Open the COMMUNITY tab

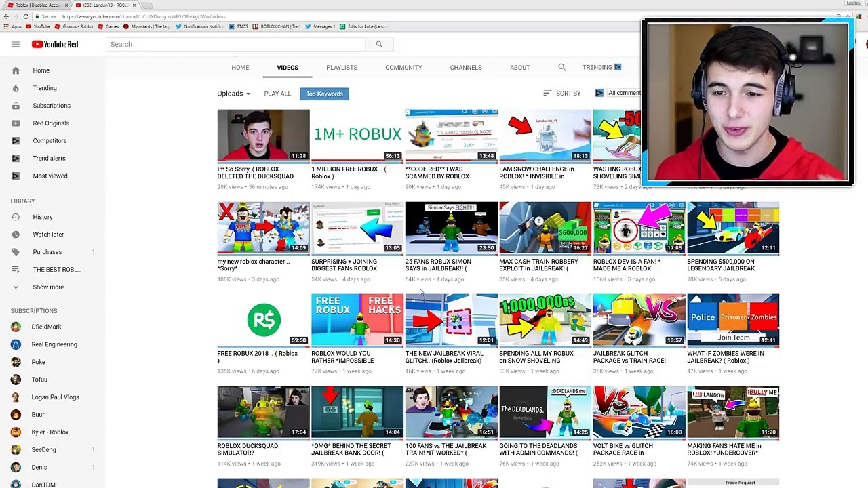point(403,68)
